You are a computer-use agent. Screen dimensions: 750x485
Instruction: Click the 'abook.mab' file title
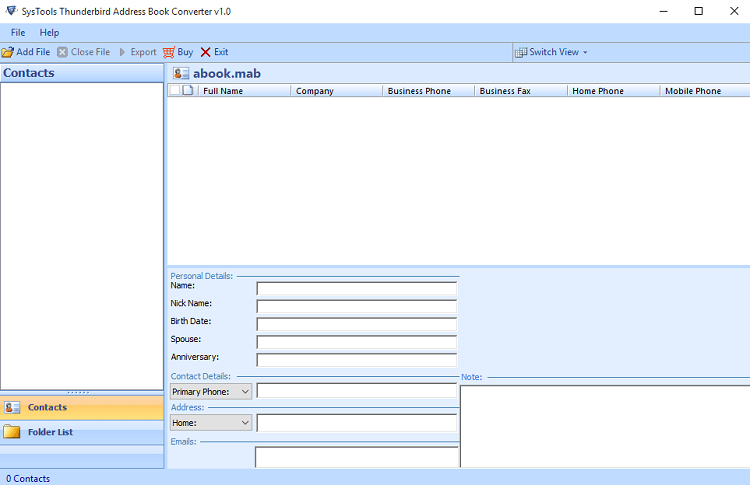pos(227,73)
